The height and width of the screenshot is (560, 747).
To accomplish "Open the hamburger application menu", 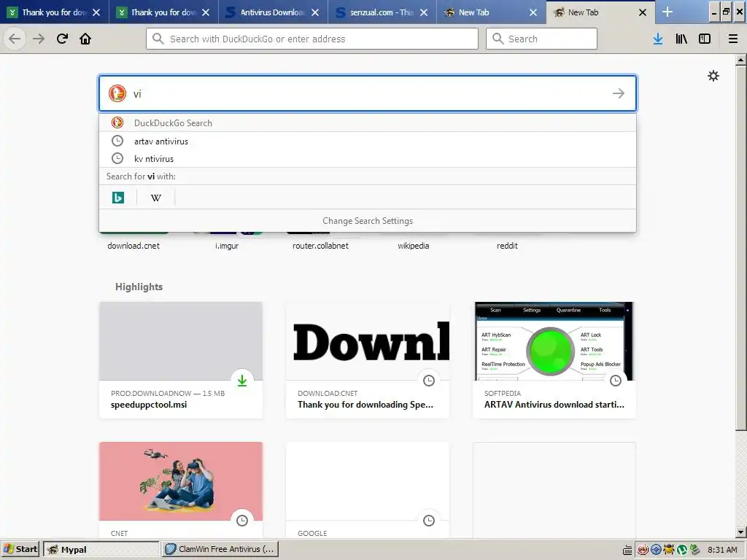I will (733, 39).
